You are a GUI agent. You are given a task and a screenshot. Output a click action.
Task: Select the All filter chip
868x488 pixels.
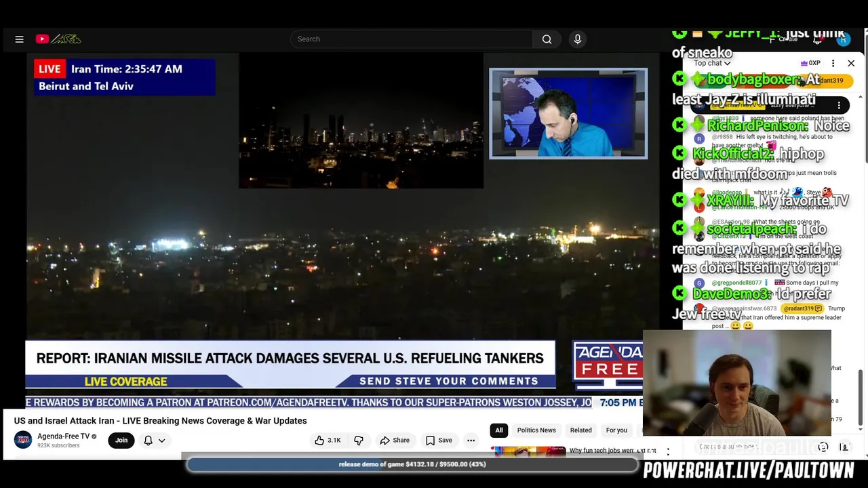pyautogui.click(x=499, y=430)
